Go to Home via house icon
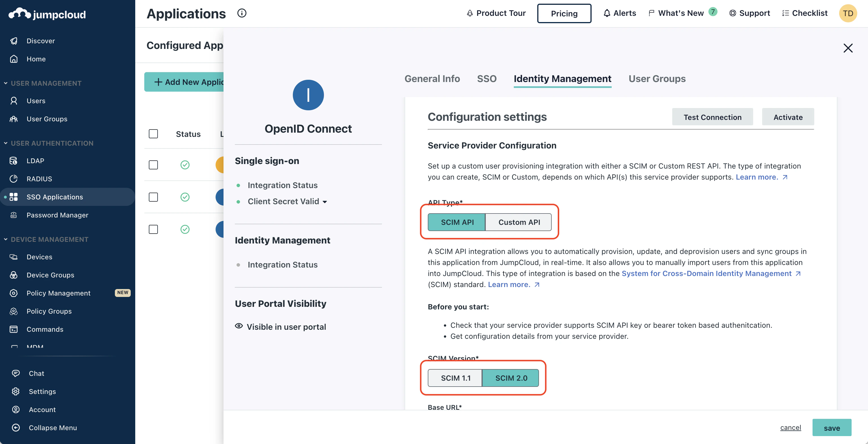 click(x=14, y=59)
